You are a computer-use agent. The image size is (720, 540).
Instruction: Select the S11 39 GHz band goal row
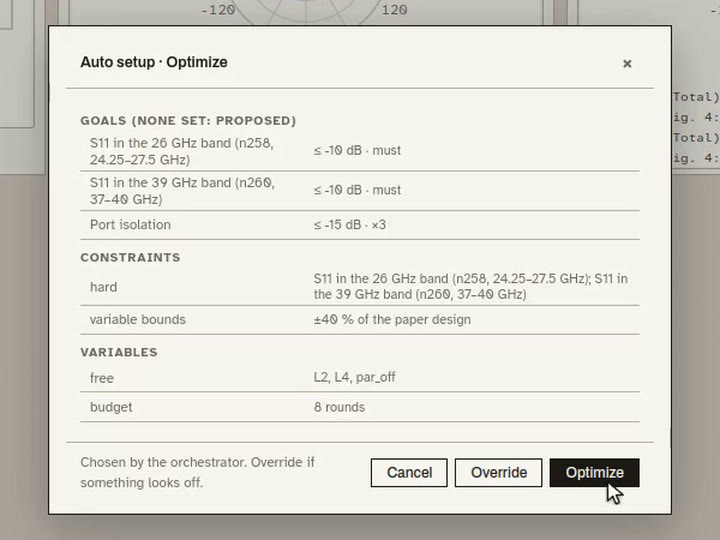click(360, 191)
